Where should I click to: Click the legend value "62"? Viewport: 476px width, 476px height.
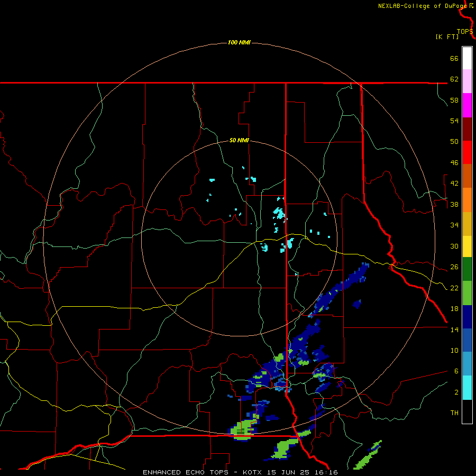pos(454,79)
